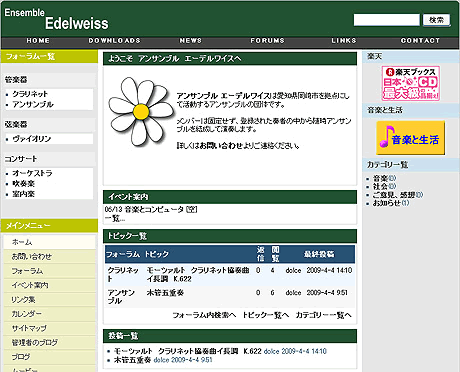Open the 木管五重奏 topic in table
Viewport: 460px width, 372px height.
(165, 293)
